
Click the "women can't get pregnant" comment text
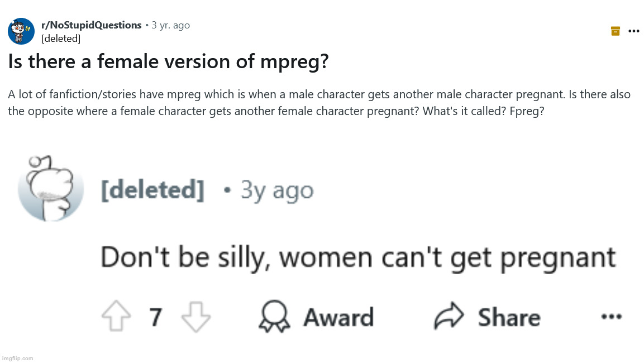(357, 257)
